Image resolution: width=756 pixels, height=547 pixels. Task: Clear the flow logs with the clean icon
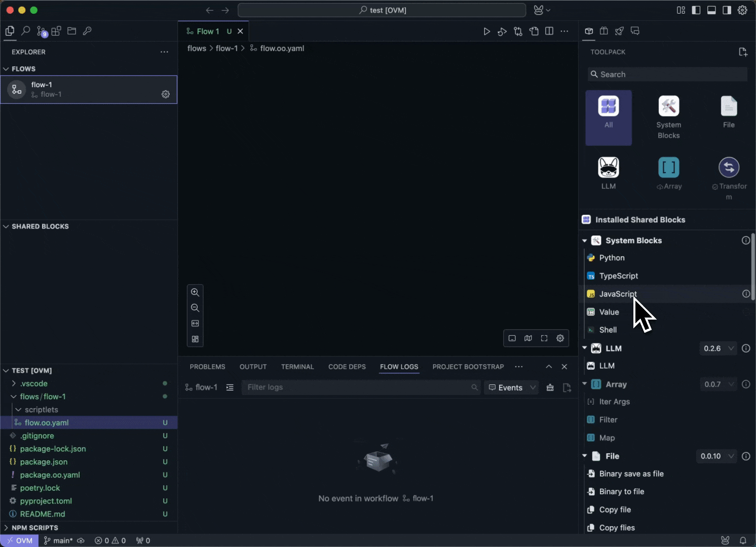(550, 387)
